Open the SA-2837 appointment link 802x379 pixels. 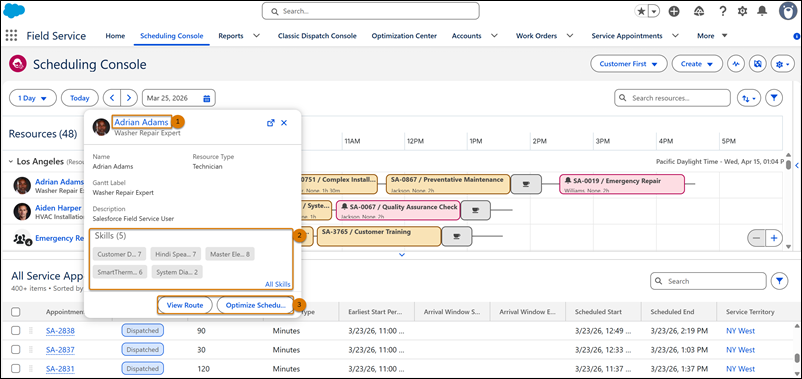[60, 350]
